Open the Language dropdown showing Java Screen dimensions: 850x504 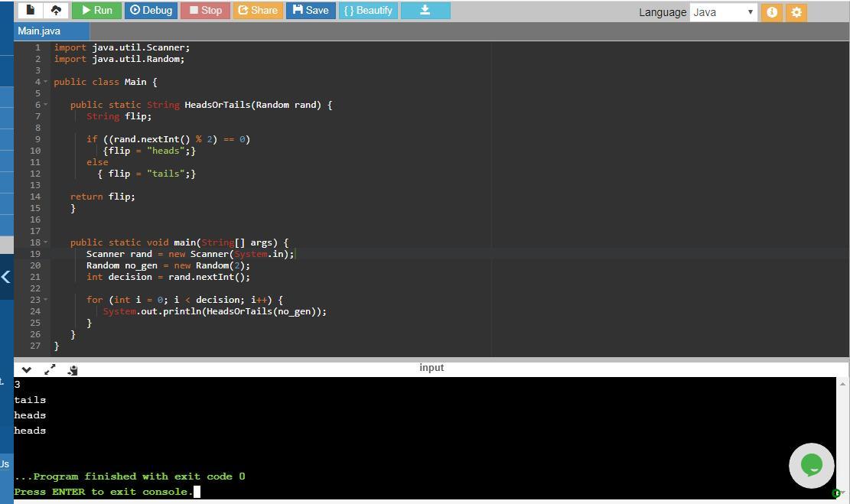click(x=723, y=12)
